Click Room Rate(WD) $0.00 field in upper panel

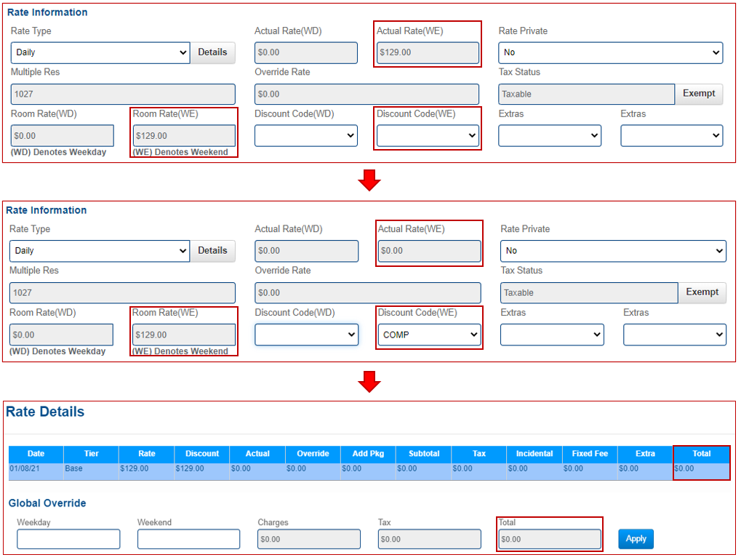(x=63, y=135)
